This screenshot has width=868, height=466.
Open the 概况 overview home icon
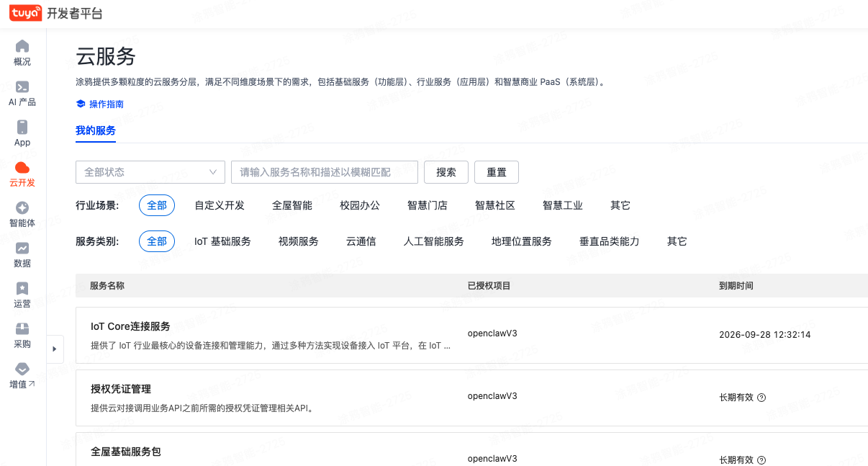[22, 45]
